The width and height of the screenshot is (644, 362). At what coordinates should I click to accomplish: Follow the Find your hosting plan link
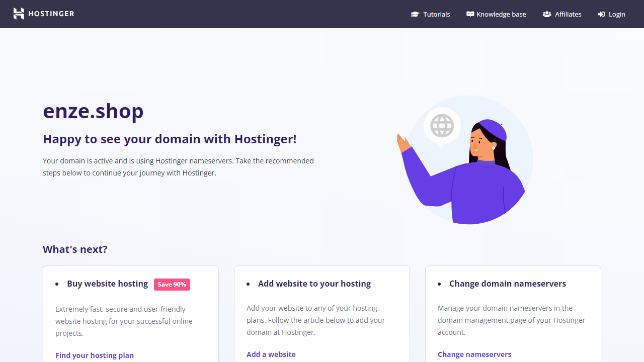tap(95, 355)
